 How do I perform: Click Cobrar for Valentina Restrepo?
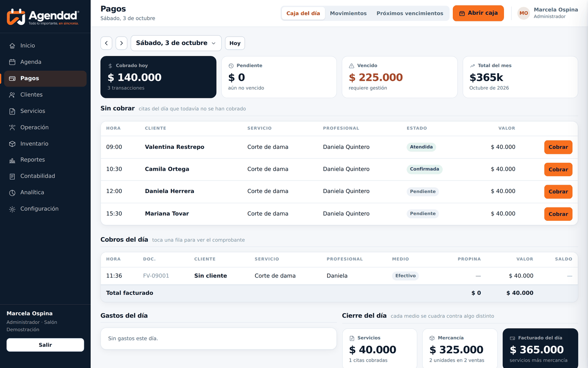(558, 147)
